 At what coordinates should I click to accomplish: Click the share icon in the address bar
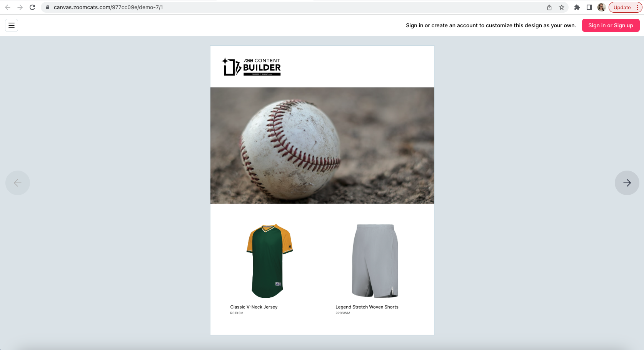tap(549, 7)
